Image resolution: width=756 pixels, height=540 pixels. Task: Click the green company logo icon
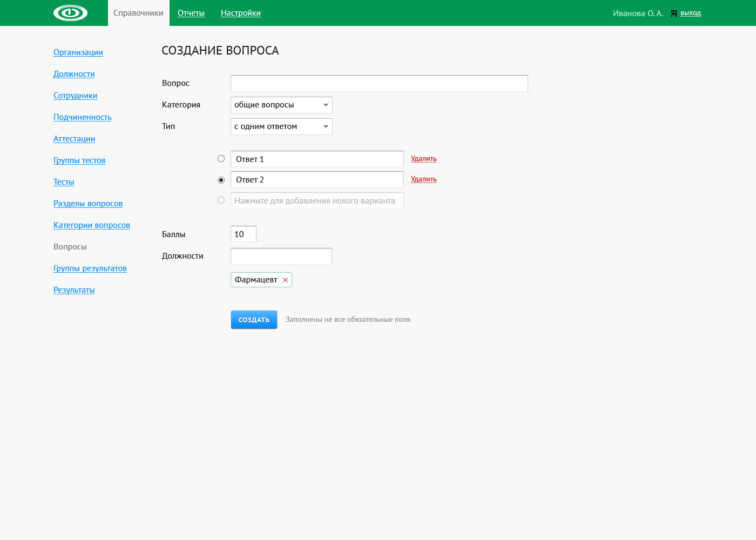coord(70,13)
